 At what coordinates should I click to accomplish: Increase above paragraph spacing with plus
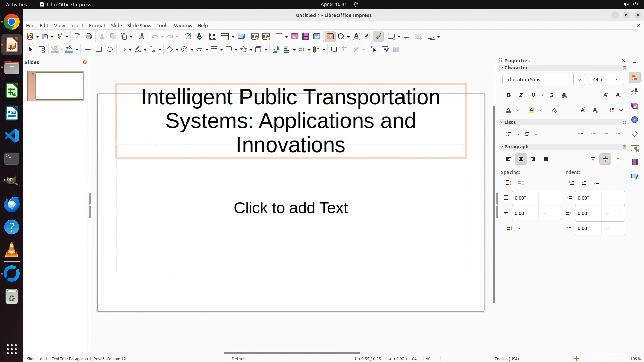pos(556,198)
